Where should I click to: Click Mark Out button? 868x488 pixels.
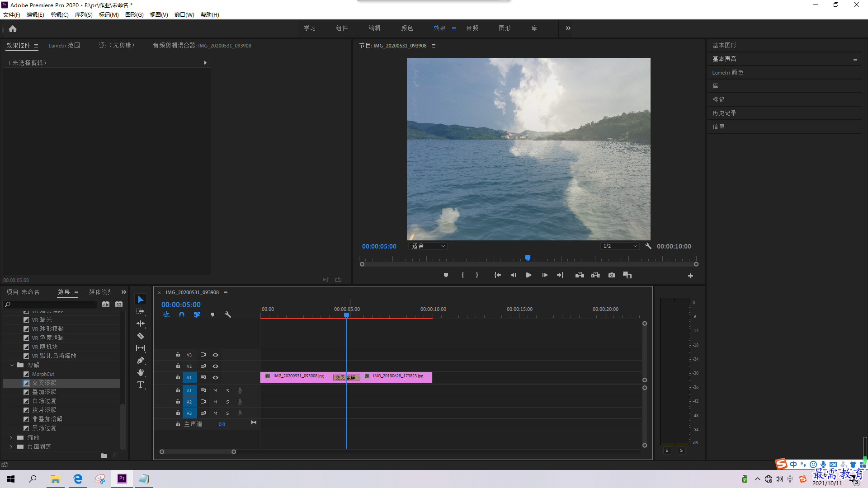pos(477,275)
